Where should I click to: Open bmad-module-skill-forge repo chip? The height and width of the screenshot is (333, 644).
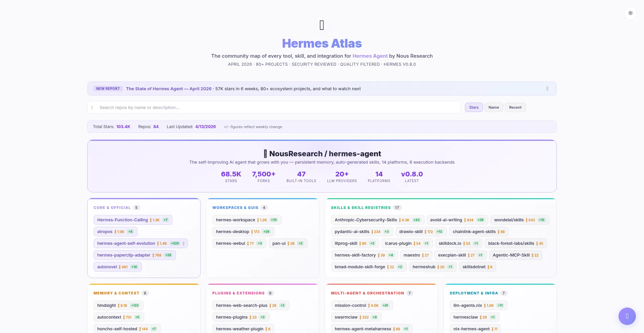369,267
